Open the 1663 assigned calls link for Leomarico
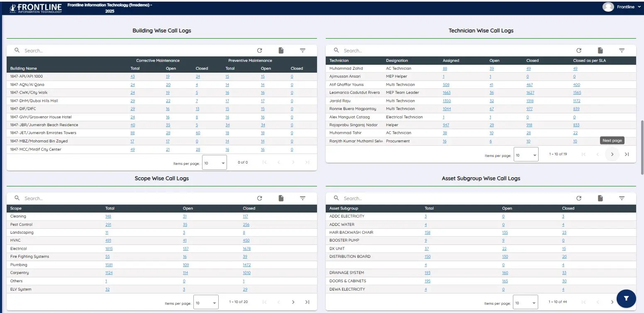Screen dimensions: 644x313 (x=446, y=93)
